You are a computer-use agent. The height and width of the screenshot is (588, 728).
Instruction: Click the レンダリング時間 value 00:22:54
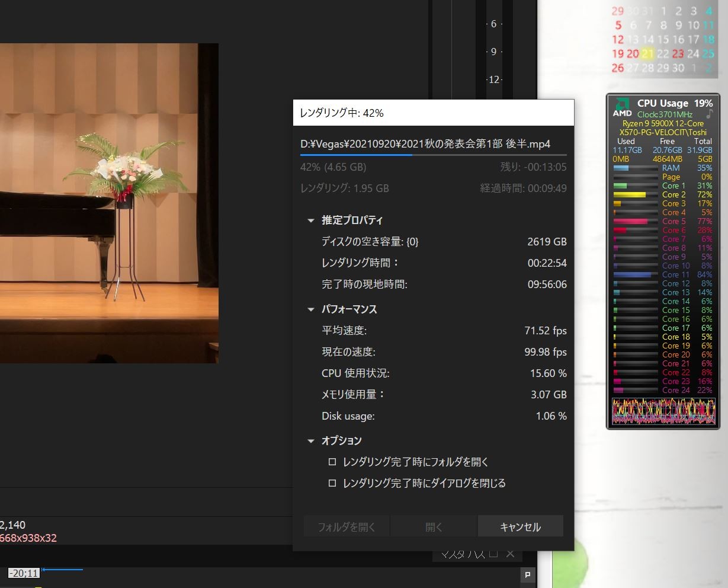tap(547, 263)
